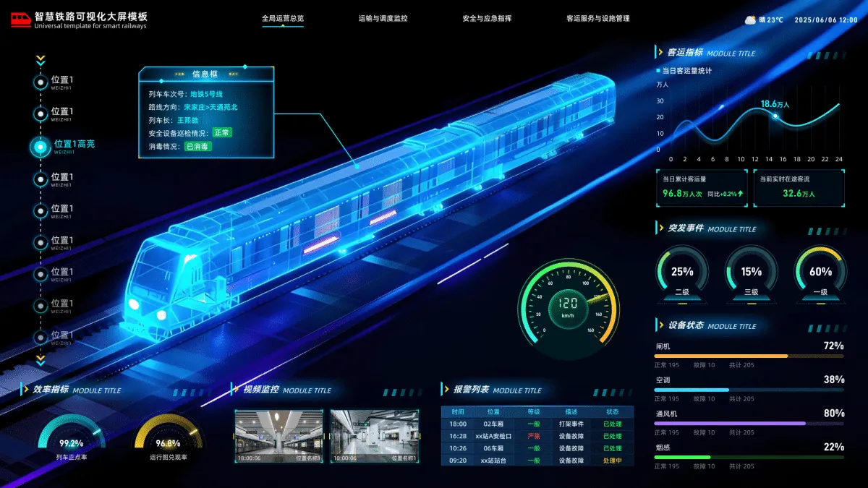This screenshot has width=868, height=488.
Task: Click the chevron arrow above the location timeline
Action: coord(41,60)
